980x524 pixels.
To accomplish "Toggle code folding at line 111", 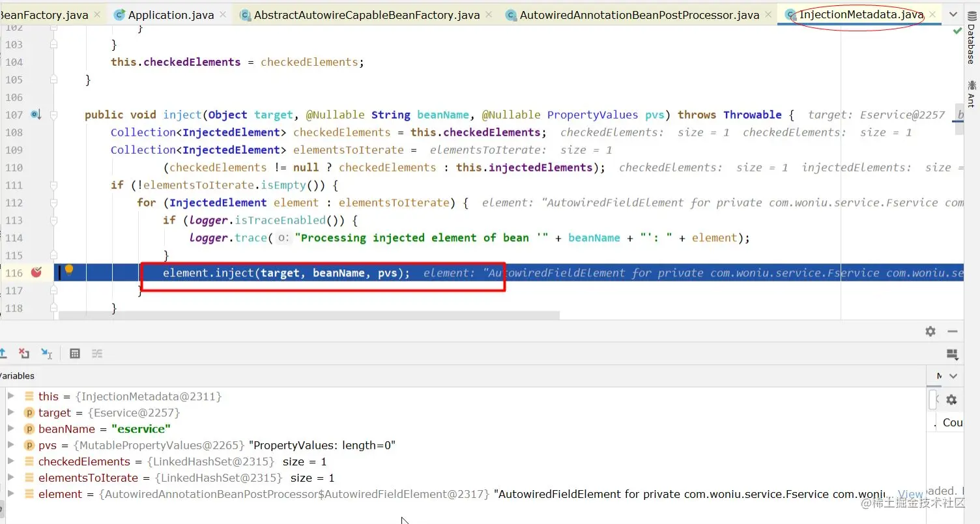I will [x=54, y=185].
